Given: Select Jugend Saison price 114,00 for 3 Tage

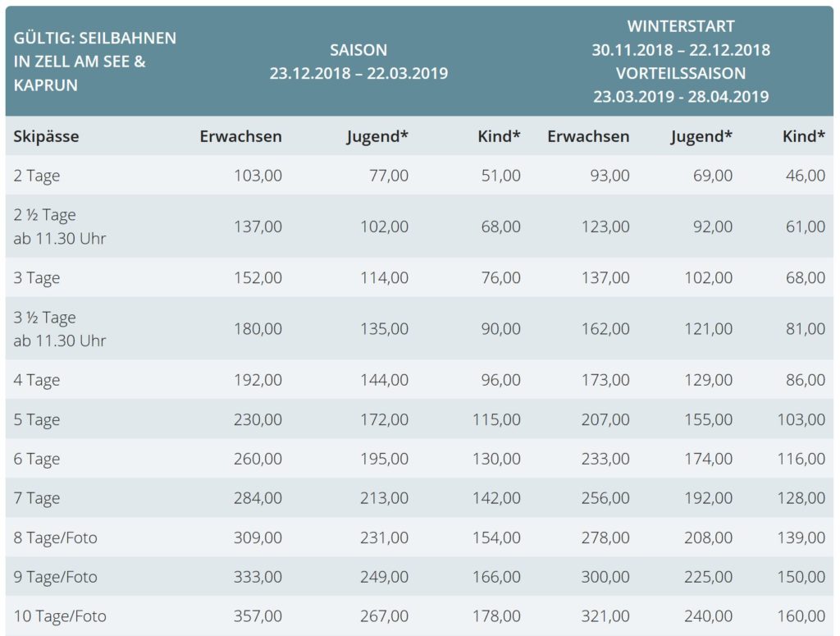Looking at the screenshot, I should (384, 277).
